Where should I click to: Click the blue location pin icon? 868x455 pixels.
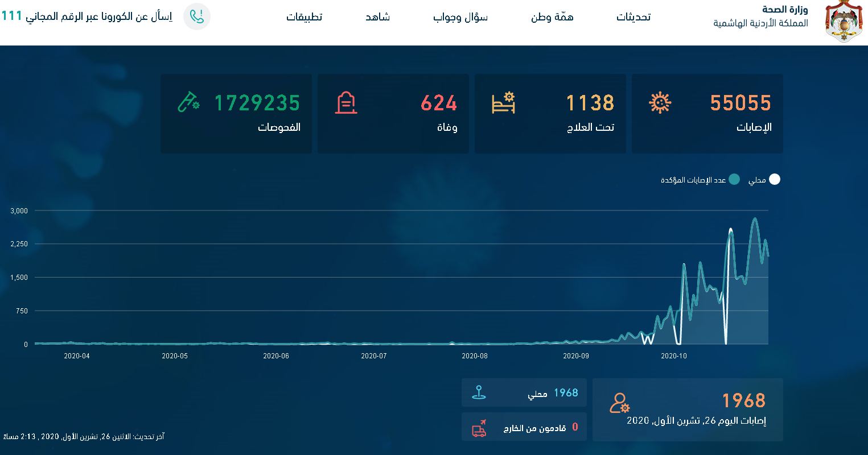(x=479, y=392)
